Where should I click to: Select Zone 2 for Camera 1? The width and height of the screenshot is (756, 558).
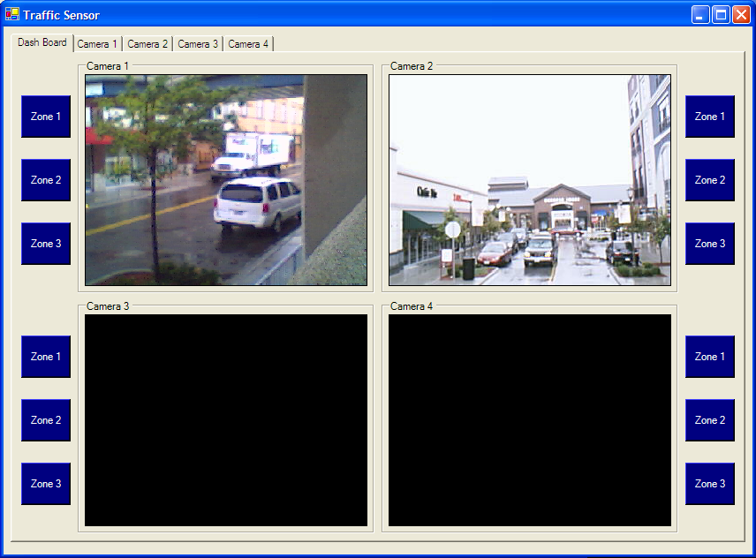pyautogui.click(x=46, y=180)
